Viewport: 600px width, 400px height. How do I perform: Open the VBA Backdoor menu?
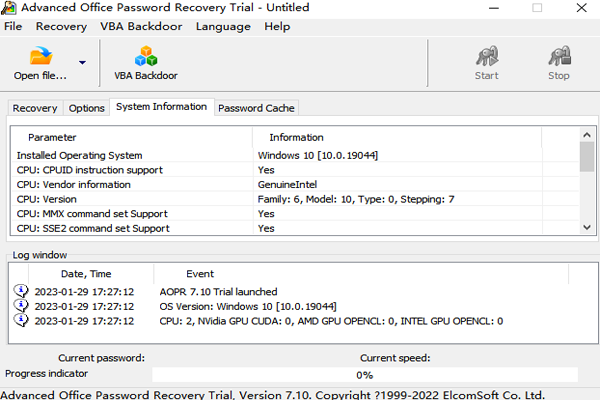[141, 26]
